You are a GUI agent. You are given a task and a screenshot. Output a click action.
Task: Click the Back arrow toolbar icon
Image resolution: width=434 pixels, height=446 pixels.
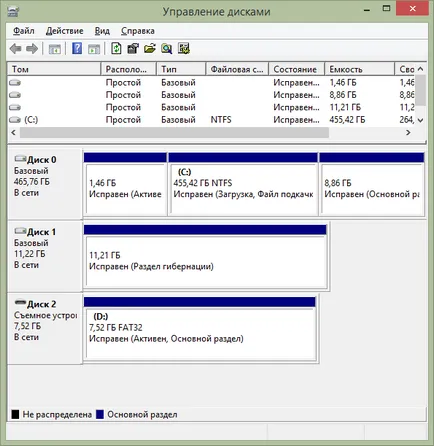point(16,49)
